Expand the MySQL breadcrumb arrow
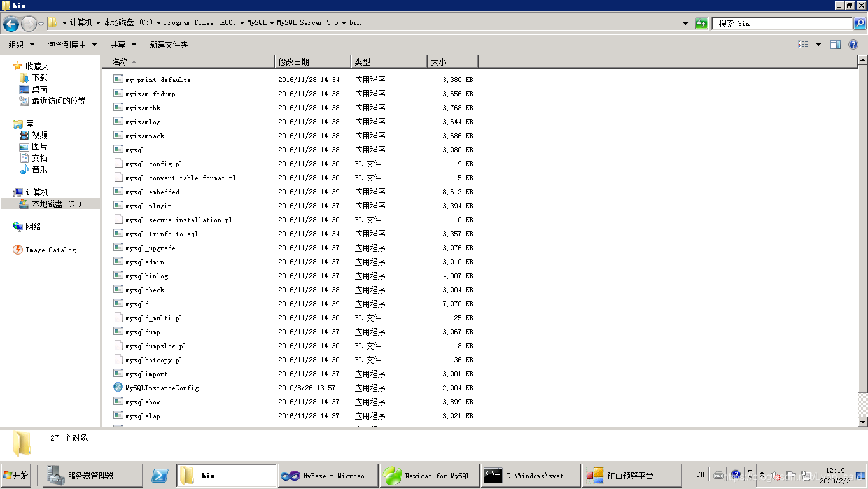 [272, 23]
